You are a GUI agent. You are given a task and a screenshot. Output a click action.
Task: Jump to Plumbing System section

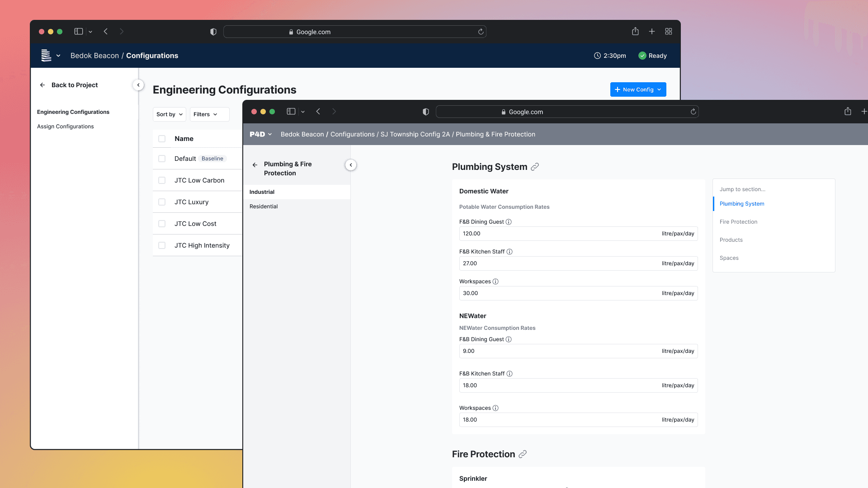coord(742,204)
